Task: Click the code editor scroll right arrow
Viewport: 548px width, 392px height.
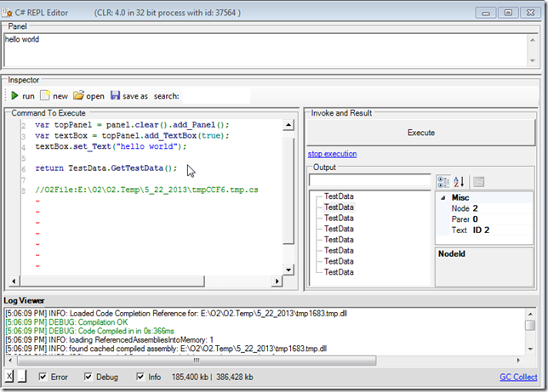Action: pos(277,281)
